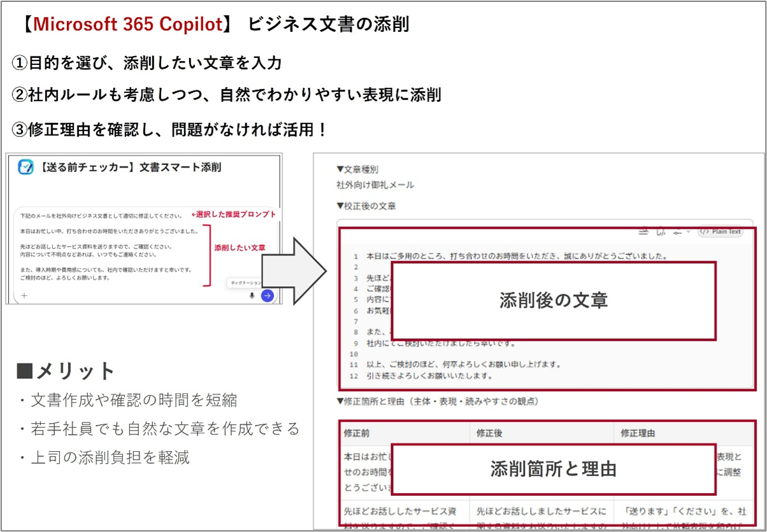Image resolution: width=767 pixels, height=532 pixels.
Task: Click step ②社内ルールも考慮しつつ line
Action: 226,96
